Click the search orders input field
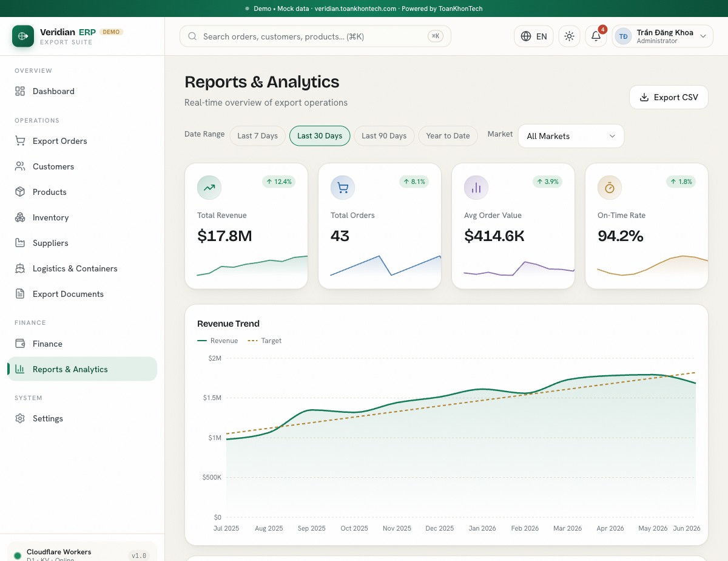The image size is (728, 561). [315, 36]
